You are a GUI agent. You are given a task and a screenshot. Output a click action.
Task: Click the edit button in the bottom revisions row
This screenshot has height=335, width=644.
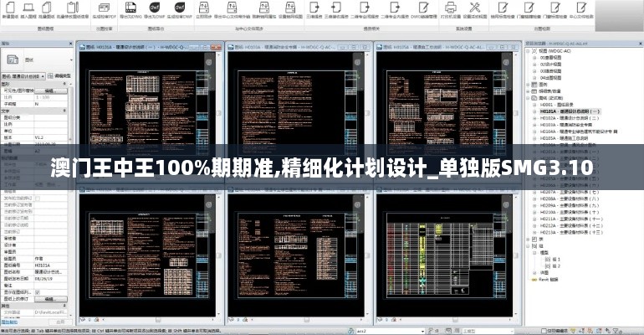50,299
